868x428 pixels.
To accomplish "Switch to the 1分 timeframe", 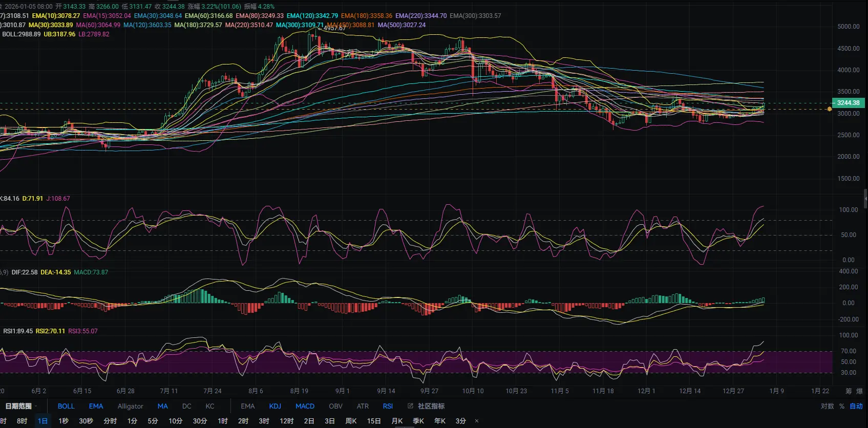I will [x=132, y=421].
